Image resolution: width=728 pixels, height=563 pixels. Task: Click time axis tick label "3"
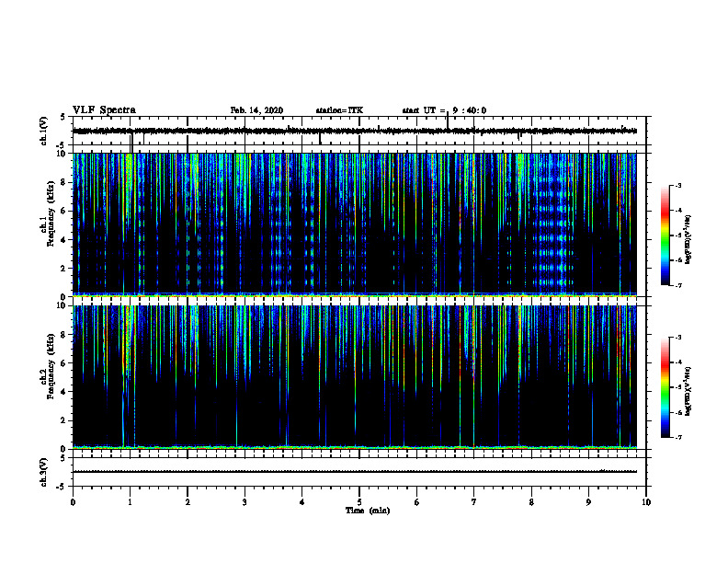245,502
